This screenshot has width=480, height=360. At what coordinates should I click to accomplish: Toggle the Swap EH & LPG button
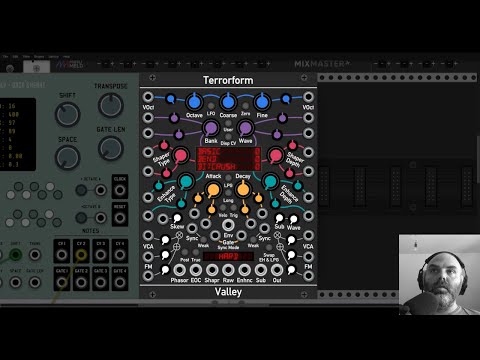point(269,248)
